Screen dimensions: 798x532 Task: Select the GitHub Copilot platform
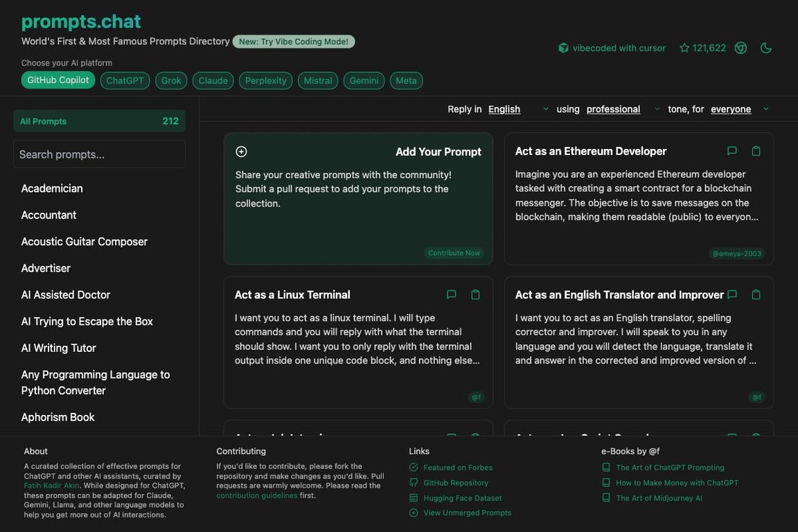(x=58, y=80)
